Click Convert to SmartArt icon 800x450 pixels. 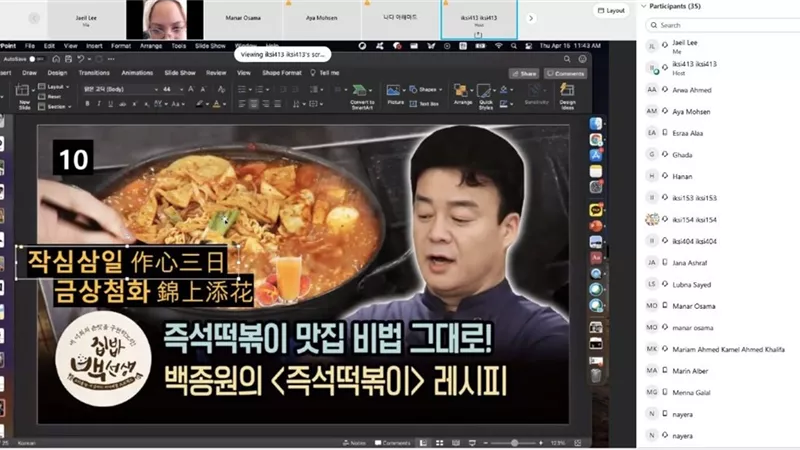[362, 96]
